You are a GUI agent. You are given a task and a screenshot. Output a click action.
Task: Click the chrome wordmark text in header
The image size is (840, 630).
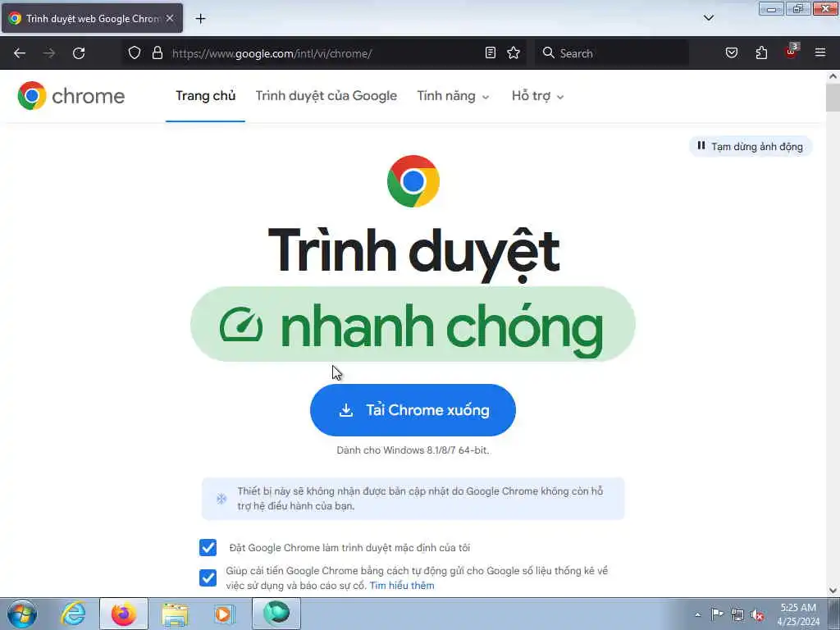point(89,97)
